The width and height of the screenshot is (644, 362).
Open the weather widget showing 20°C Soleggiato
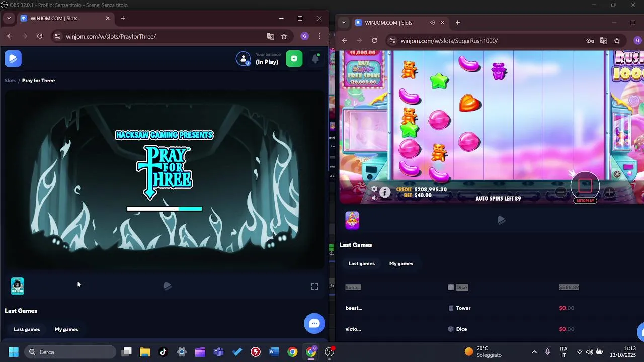click(x=484, y=352)
